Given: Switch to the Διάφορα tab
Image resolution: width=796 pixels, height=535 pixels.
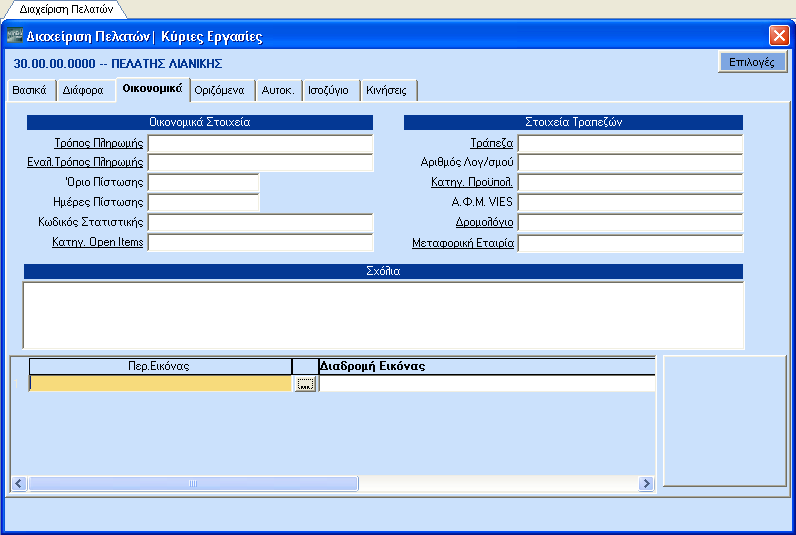Looking at the screenshot, I should (x=84, y=90).
